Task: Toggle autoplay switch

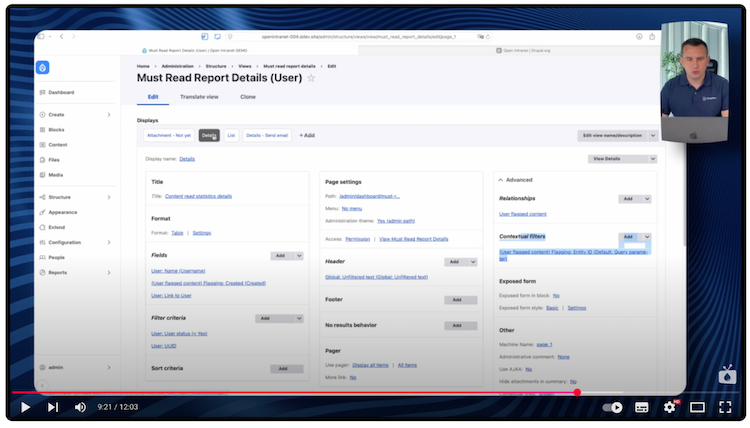Action: pyautogui.click(x=612, y=407)
